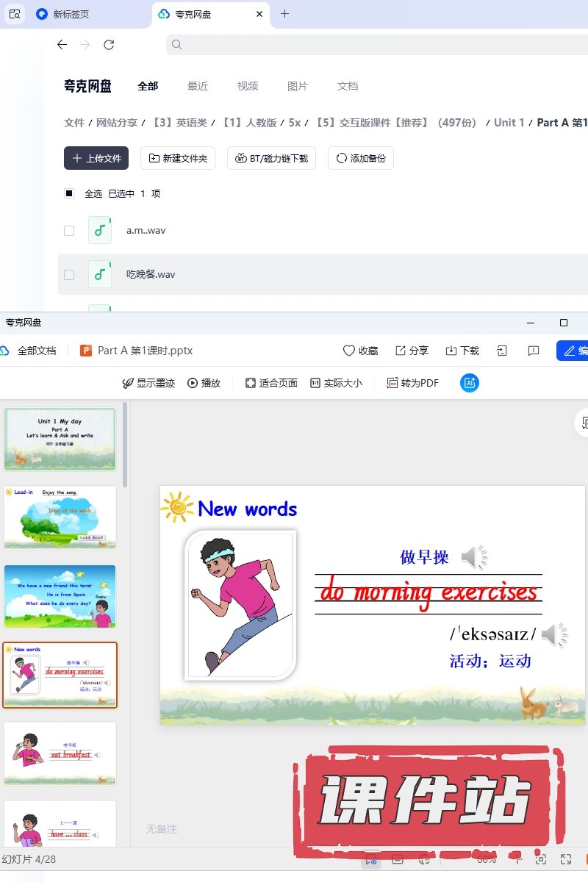Click the 上传文件 upload button
This screenshot has height=882, width=588.
coord(96,158)
